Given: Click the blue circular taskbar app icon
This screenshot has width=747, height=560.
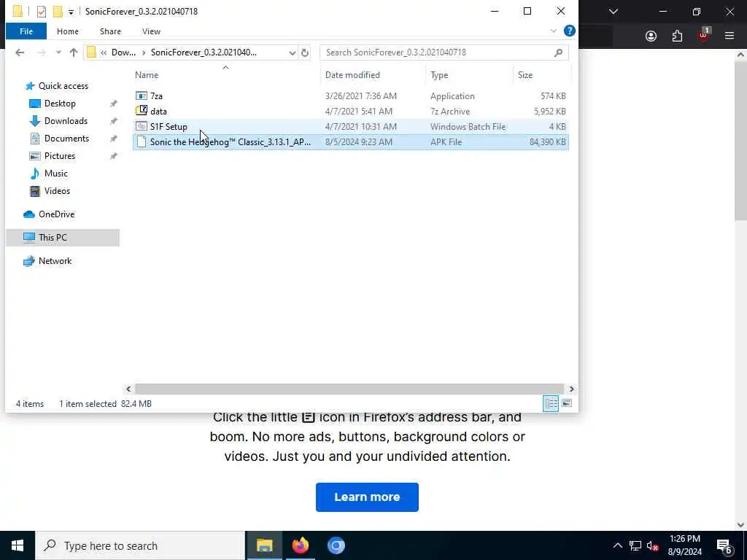Looking at the screenshot, I should [336, 545].
